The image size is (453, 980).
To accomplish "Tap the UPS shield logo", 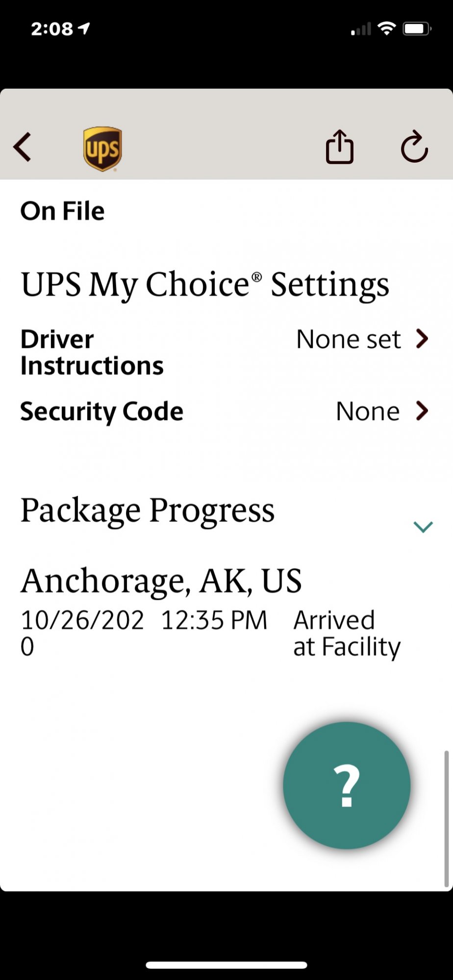I will tap(102, 148).
